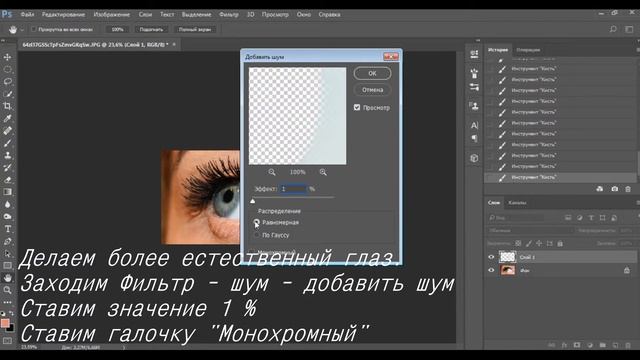Select the Horizontal Type tool
The width and height of the screenshot is (640, 360).
[x=7, y=229]
